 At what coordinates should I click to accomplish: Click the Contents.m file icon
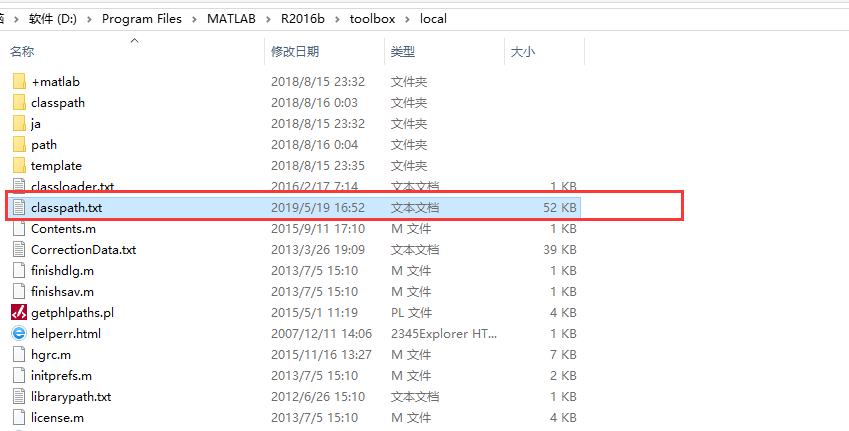(x=19, y=228)
